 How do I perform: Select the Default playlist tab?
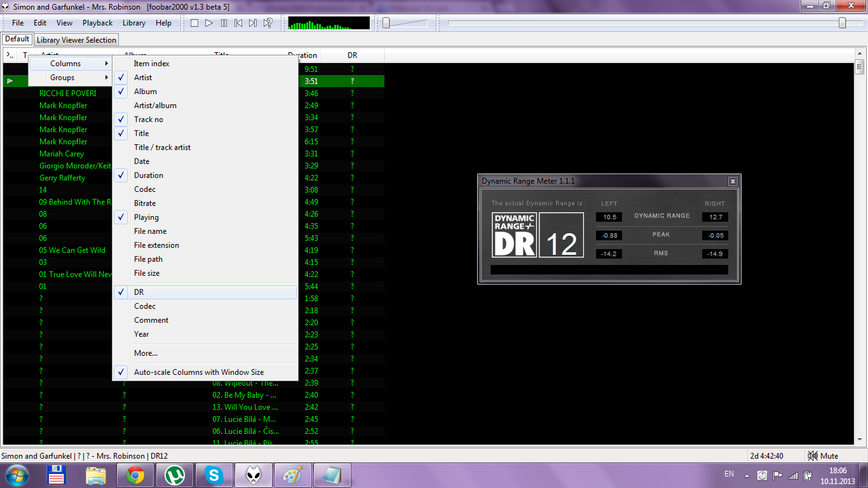[17, 39]
